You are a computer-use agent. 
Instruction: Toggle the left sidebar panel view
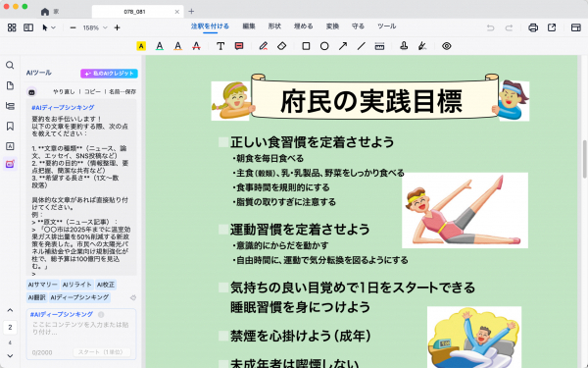coord(28,27)
